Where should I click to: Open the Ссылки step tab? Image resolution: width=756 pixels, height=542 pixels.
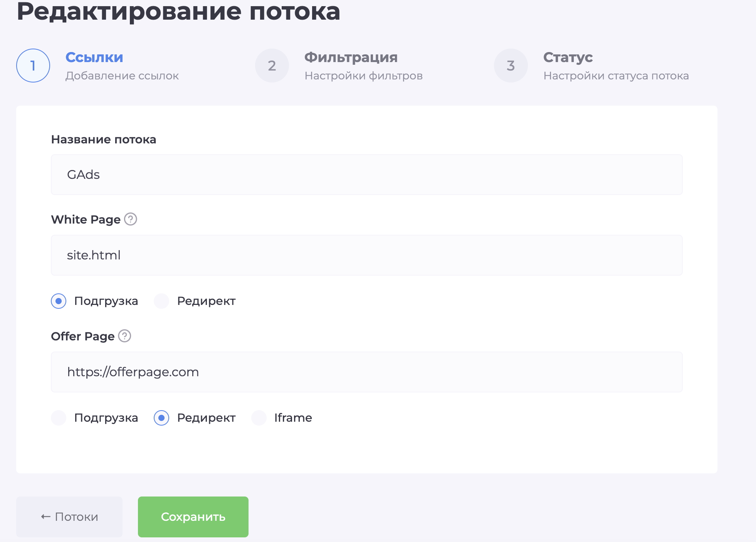[94, 57]
